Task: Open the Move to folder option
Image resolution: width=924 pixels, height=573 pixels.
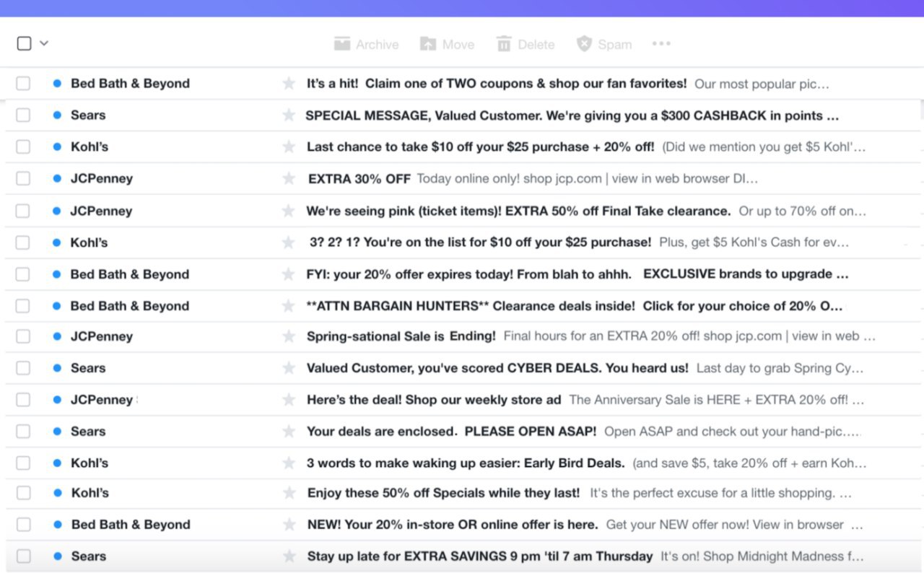Action: 447,44
